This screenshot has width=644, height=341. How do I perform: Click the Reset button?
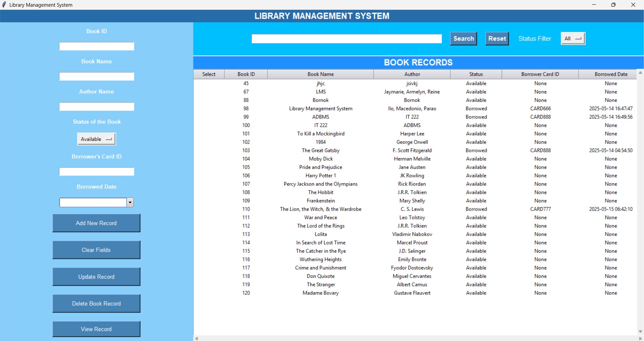click(x=497, y=38)
